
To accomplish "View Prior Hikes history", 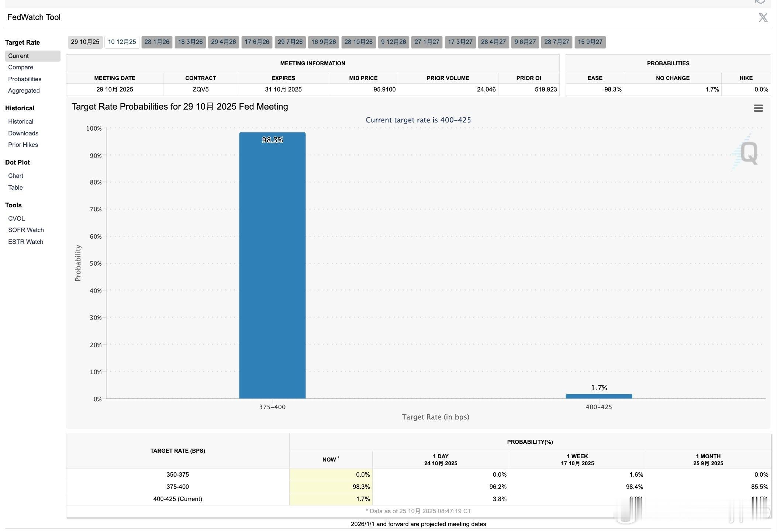I will pyautogui.click(x=23, y=145).
